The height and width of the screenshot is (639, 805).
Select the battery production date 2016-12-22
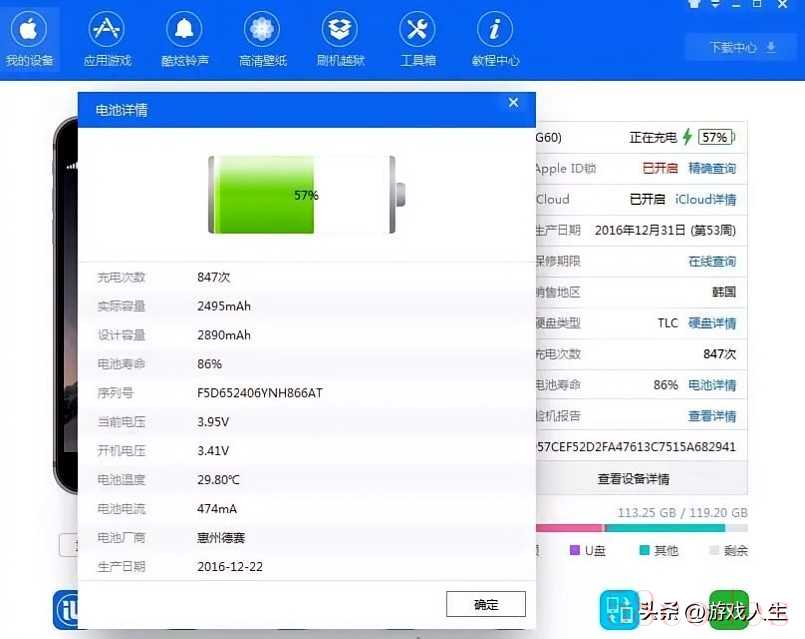coord(230,567)
